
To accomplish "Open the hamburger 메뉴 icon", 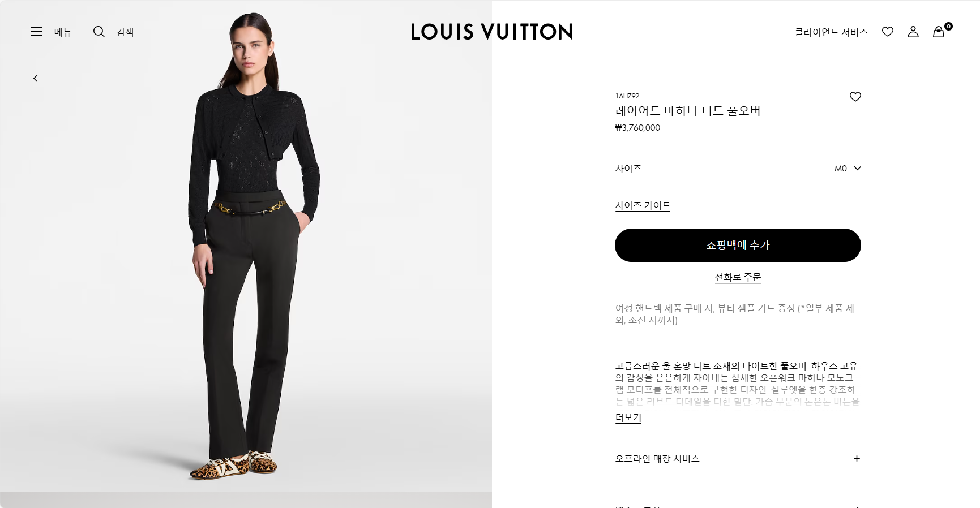I will click(37, 32).
